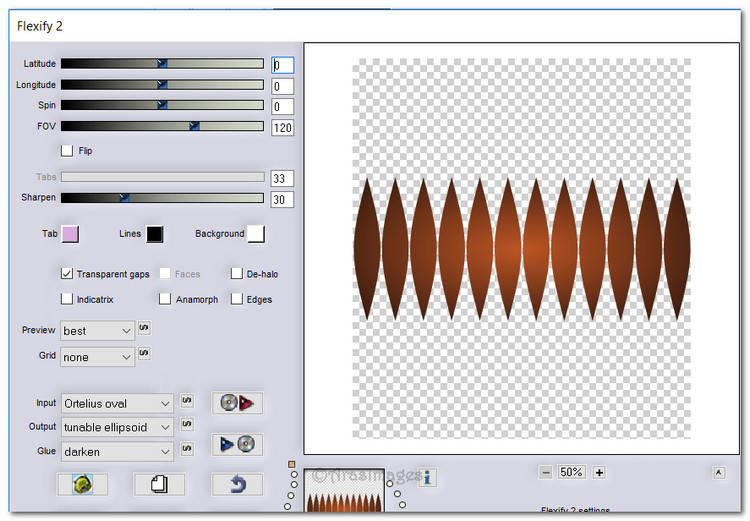Toggle the De-halo checkbox
This screenshot has width=750, height=521.
tap(237, 273)
